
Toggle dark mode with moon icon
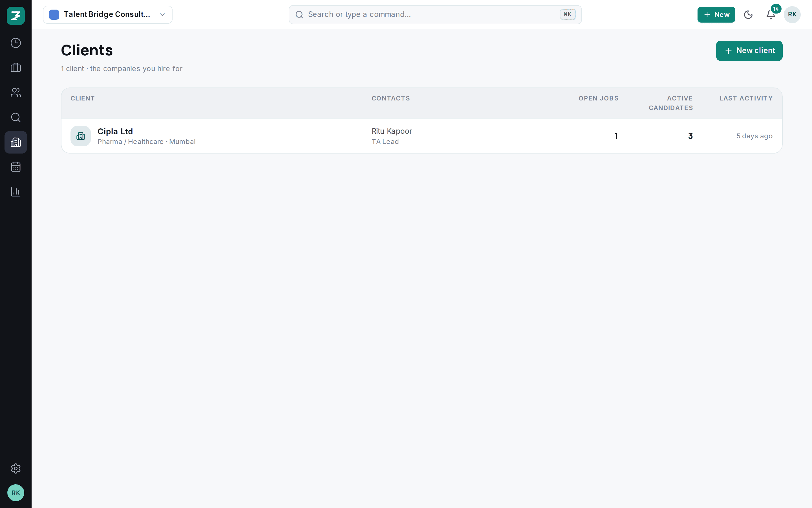point(748,14)
